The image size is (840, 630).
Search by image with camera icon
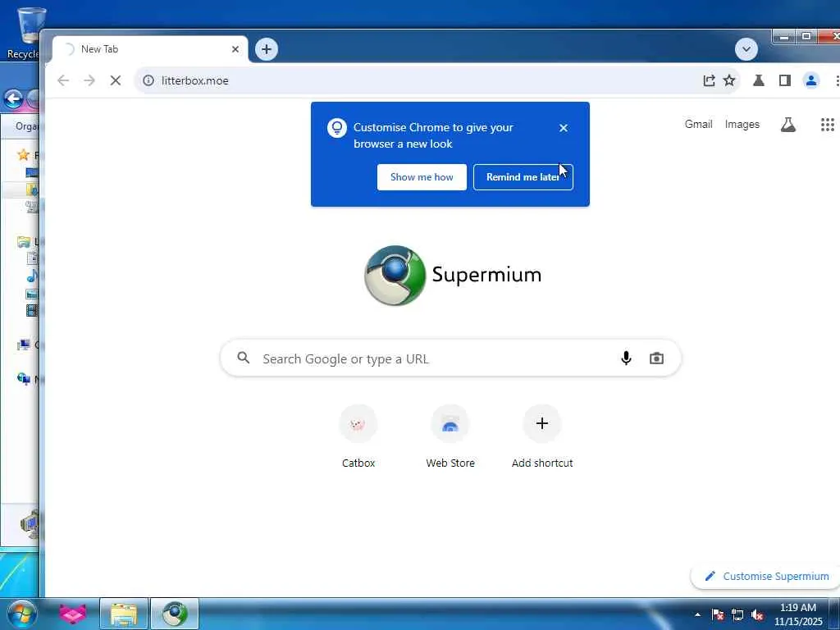pyautogui.click(x=656, y=358)
